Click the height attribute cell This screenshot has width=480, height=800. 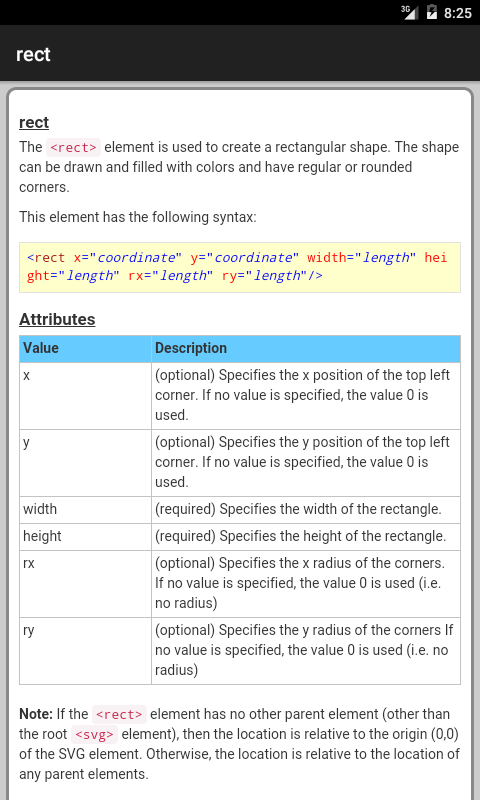pyautogui.click(x=85, y=537)
